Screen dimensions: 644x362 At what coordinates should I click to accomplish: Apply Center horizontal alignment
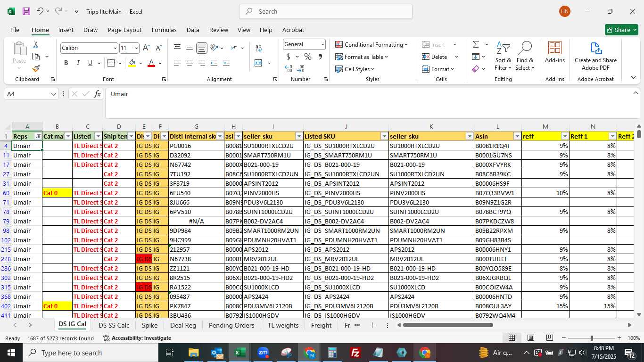pyautogui.click(x=189, y=63)
